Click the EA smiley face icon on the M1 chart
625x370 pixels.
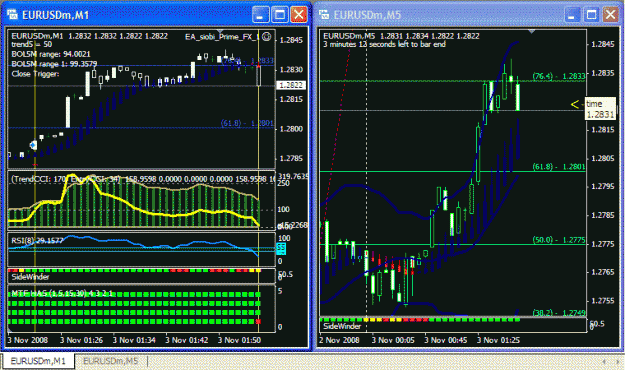(x=267, y=37)
